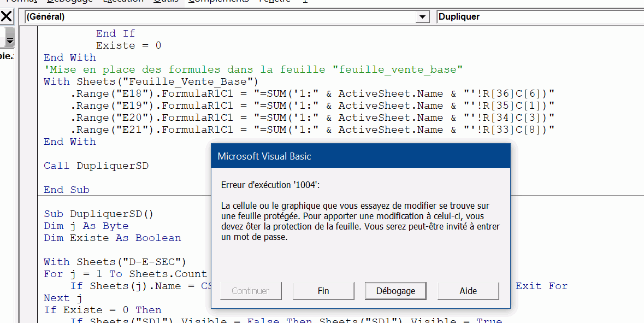Open the Exécution menu
The width and height of the screenshot is (644, 323).
(x=123, y=1)
